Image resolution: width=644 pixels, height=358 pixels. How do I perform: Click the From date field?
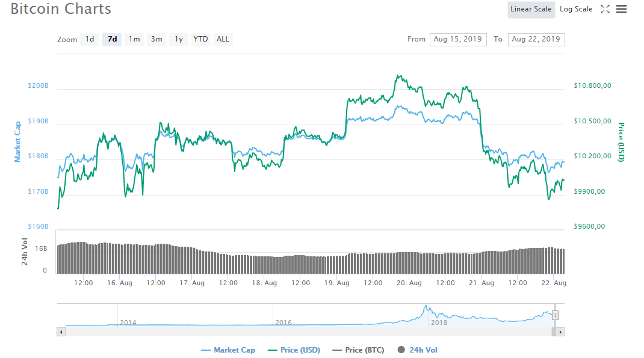tap(458, 40)
